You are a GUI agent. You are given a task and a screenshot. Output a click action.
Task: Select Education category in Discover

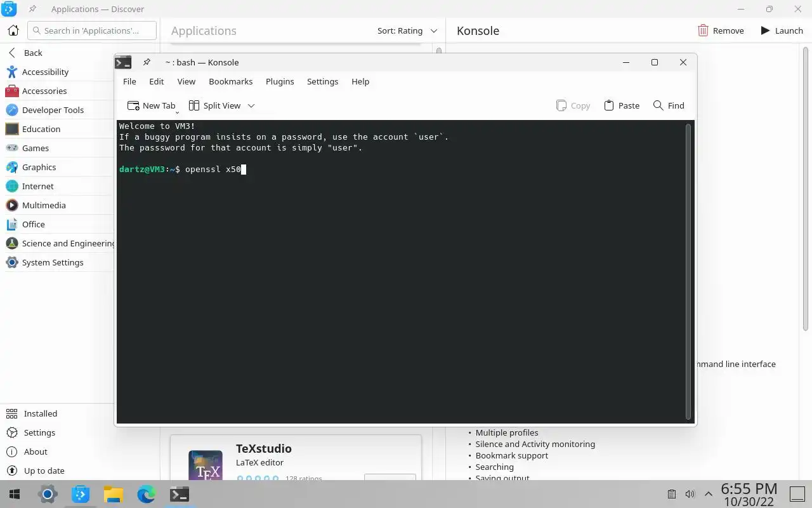[57, 129]
